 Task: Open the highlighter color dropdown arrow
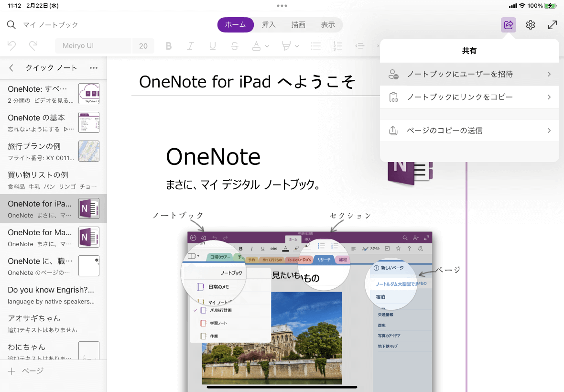pyautogui.click(x=297, y=46)
